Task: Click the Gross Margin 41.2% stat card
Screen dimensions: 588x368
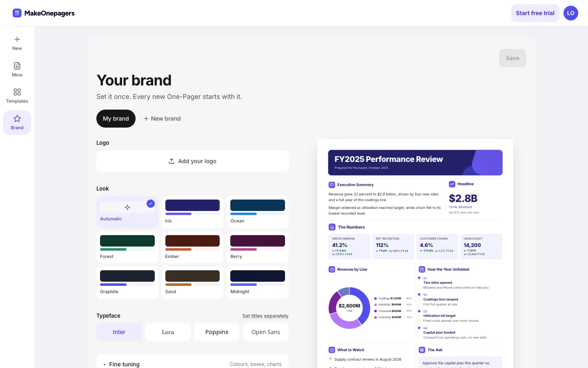Action: click(350, 247)
